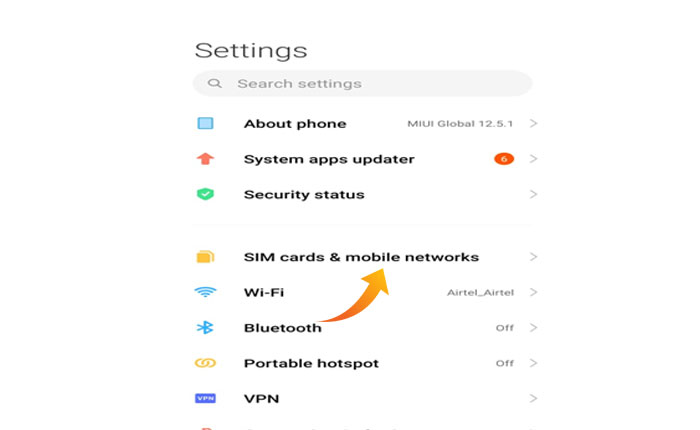The width and height of the screenshot is (700, 430).
Task: Tap the Bluetooth symbol icon
Action: point(205,328)
